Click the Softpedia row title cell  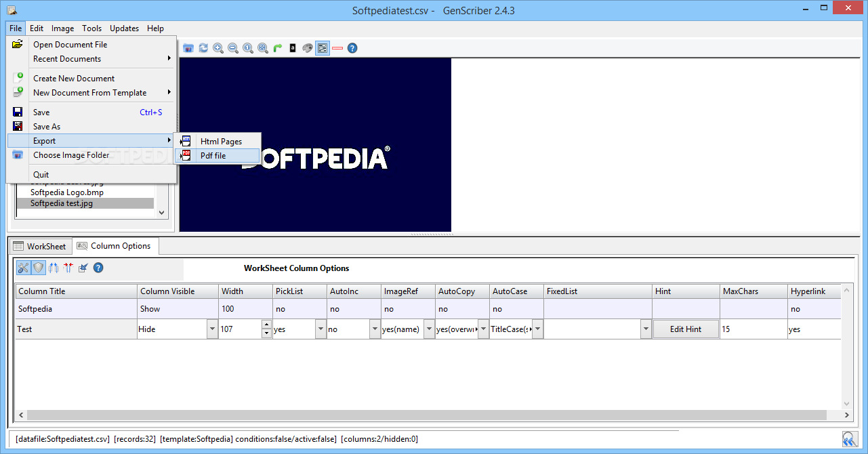(76, 309)
